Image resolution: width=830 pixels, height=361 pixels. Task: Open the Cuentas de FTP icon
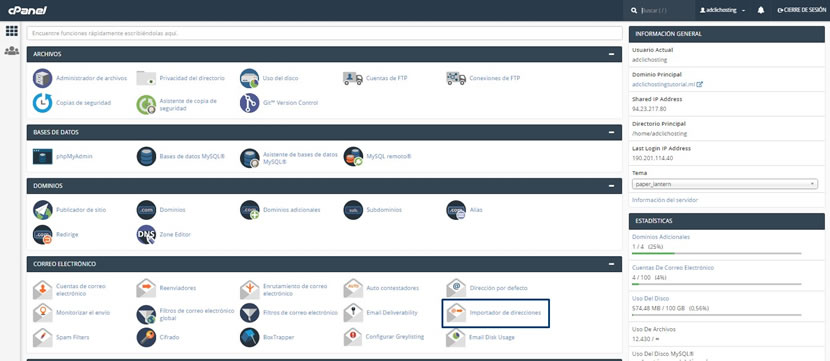(353, 78)
